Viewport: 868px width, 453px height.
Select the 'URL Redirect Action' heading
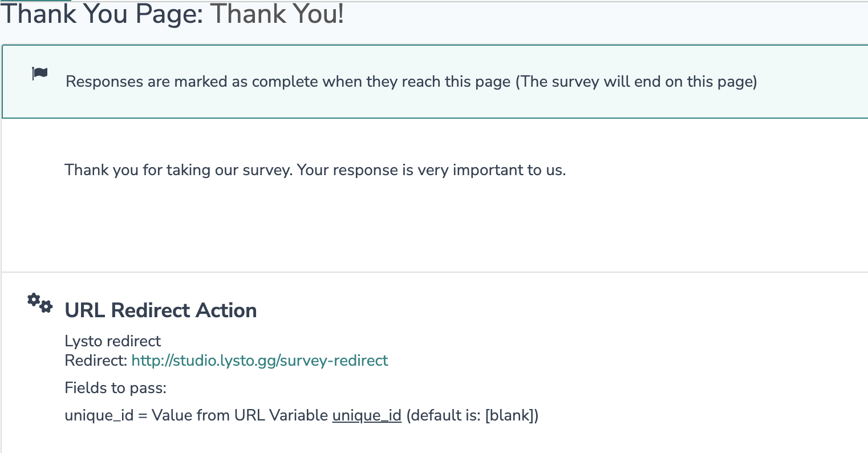tap(161, 310)
